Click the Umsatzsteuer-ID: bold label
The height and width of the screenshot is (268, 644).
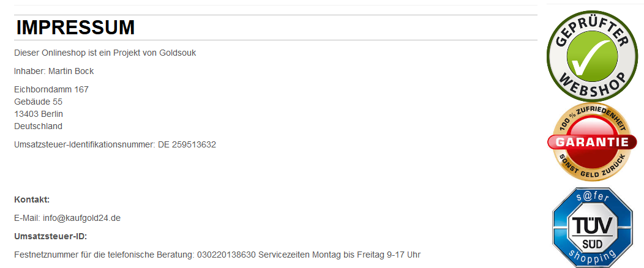pyautogui.click(x=51, y=237)
